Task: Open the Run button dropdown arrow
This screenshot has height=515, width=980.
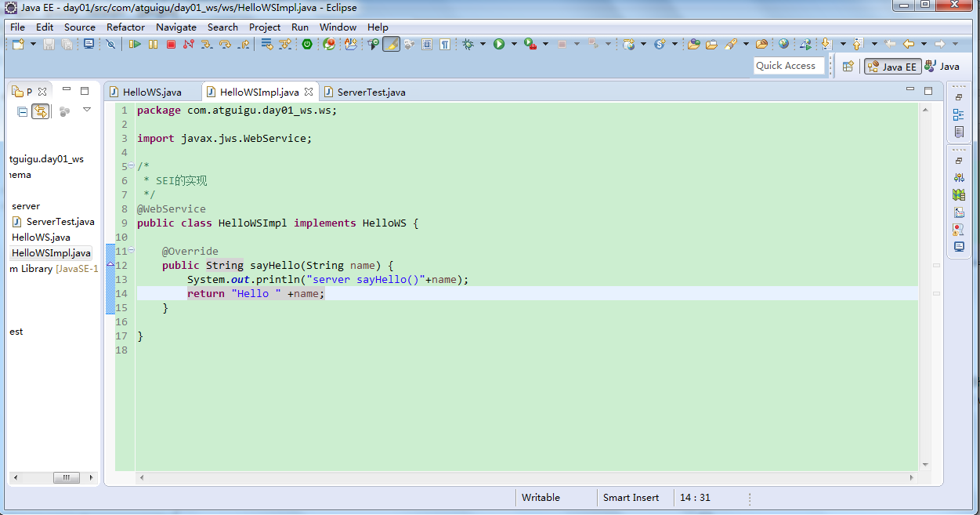Action: click(x=514, y=45)
